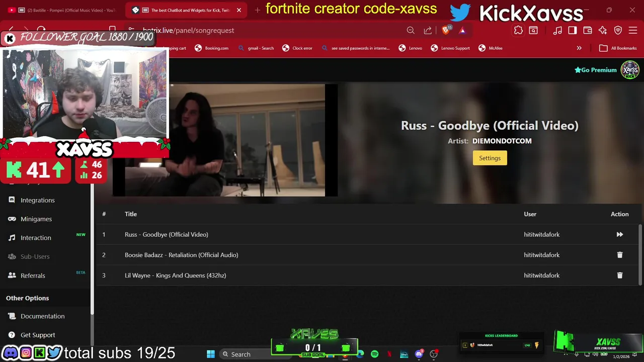Open Discord from the taskbar
The image size is (644, 362).
click(x=419, y=354)
